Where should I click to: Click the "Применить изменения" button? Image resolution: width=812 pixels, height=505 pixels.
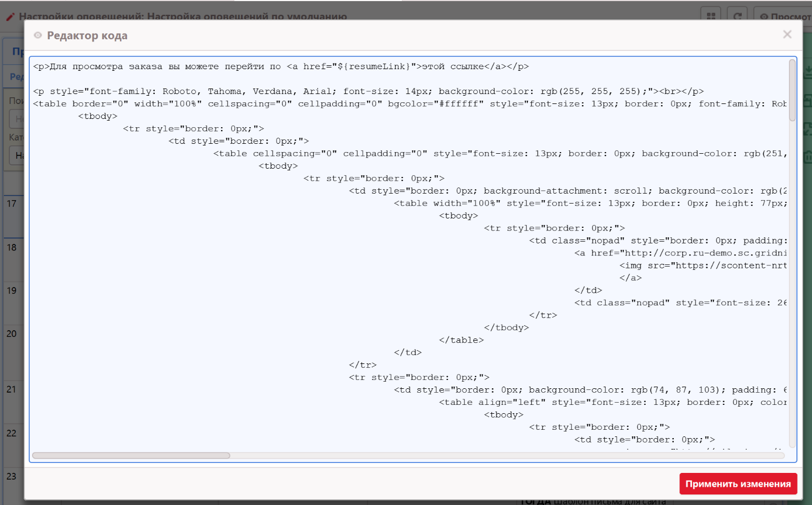pyautogui.click(x=737, y=484)
